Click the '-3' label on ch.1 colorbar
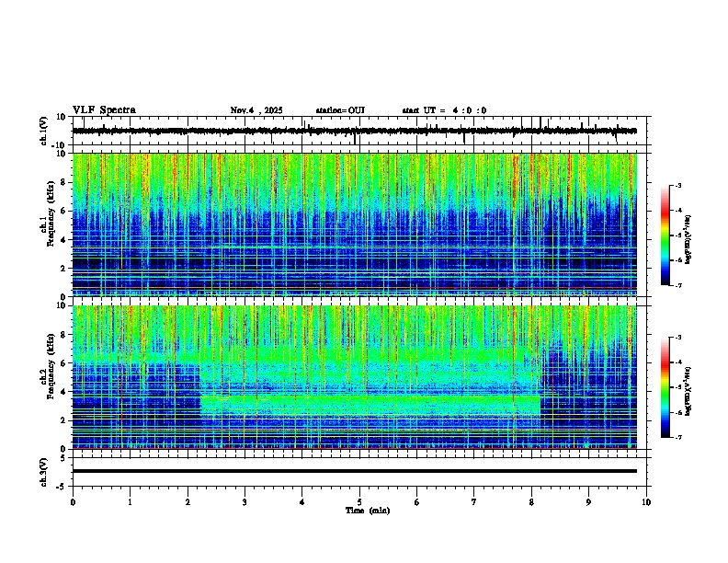This screenshot has height=563, width=728. 677,185
